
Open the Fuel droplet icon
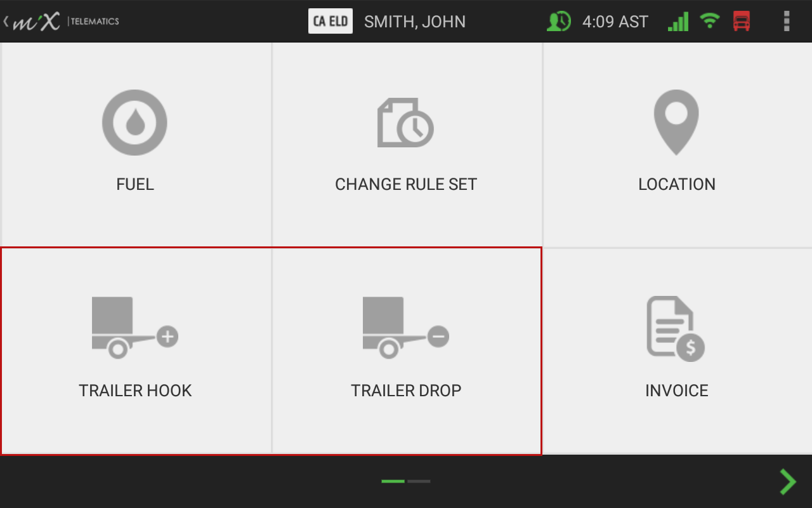(134, 123)
